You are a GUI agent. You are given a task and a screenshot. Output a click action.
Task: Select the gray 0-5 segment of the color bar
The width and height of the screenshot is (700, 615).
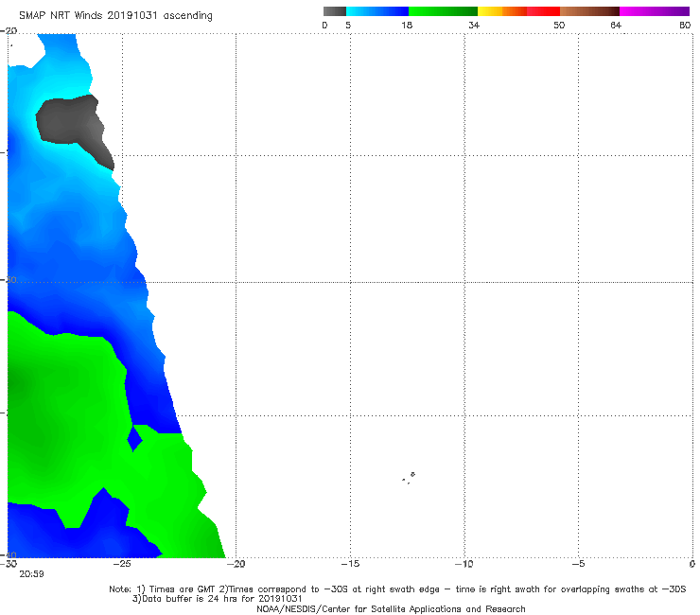click(335, 11)
